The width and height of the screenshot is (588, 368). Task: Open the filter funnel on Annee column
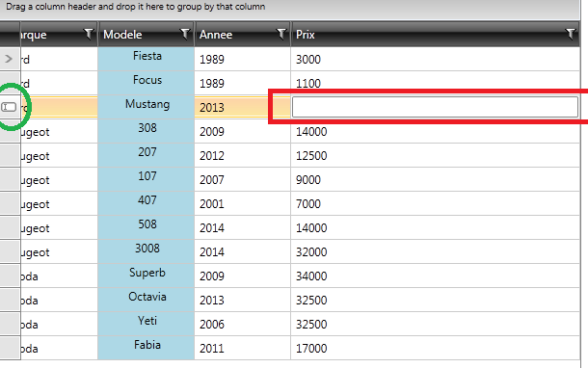(x=281, y=34)
